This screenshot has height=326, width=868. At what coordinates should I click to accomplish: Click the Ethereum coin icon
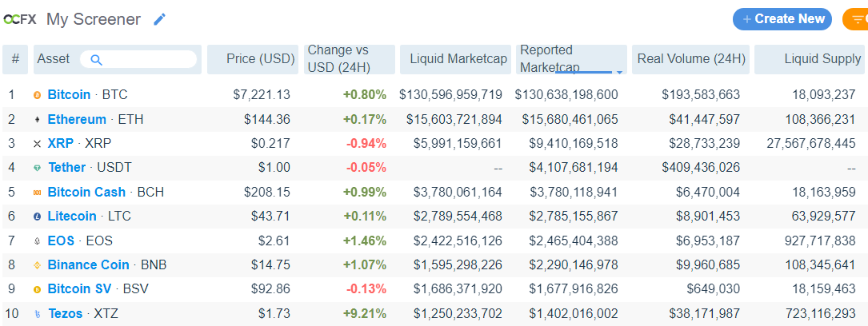[x=38, y=119]
